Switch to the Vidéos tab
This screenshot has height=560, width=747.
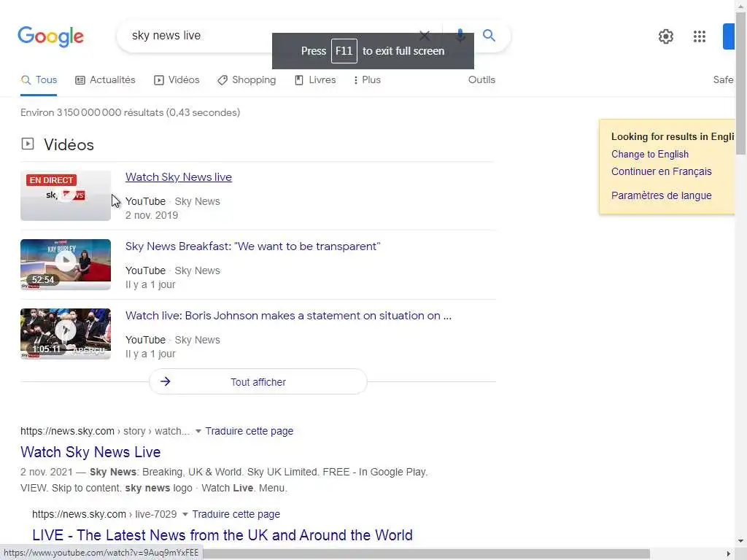177,80
